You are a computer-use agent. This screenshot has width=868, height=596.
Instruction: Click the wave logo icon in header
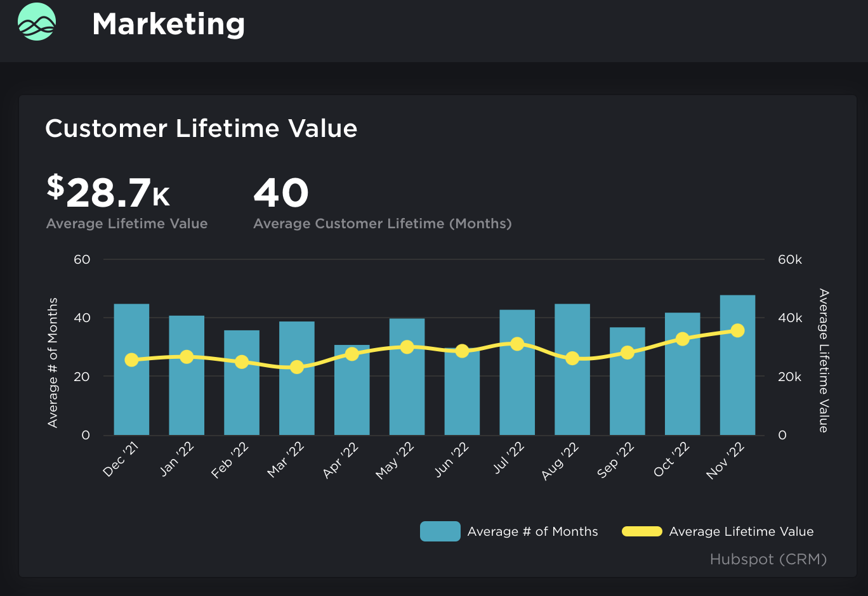coord(37,22)
